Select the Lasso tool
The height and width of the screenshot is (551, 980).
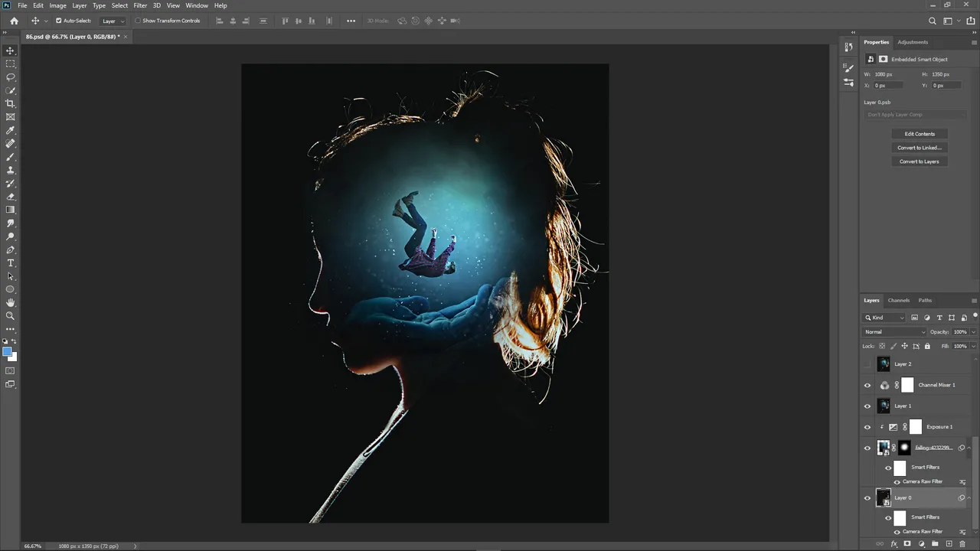pos(10,77)
